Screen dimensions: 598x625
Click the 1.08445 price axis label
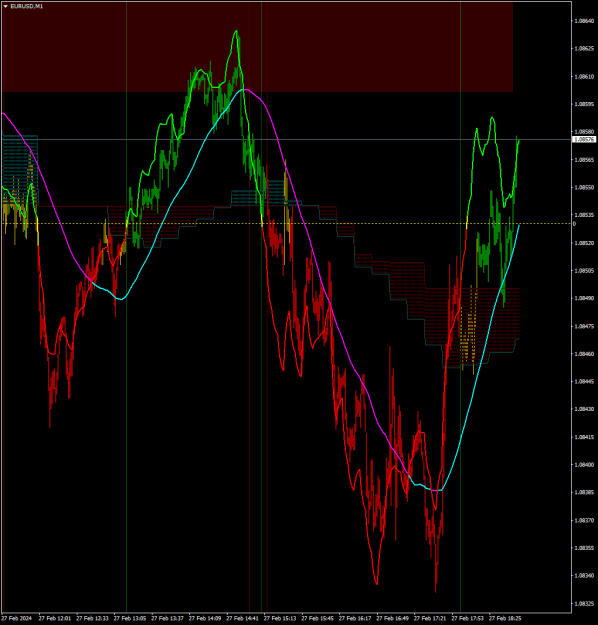coord(584,382)
